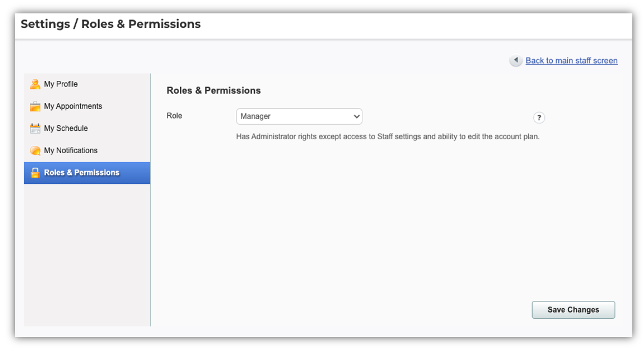Click the My Appointments briefcase icon
This screenshot has height=351, width=644.
coord(35,106)
